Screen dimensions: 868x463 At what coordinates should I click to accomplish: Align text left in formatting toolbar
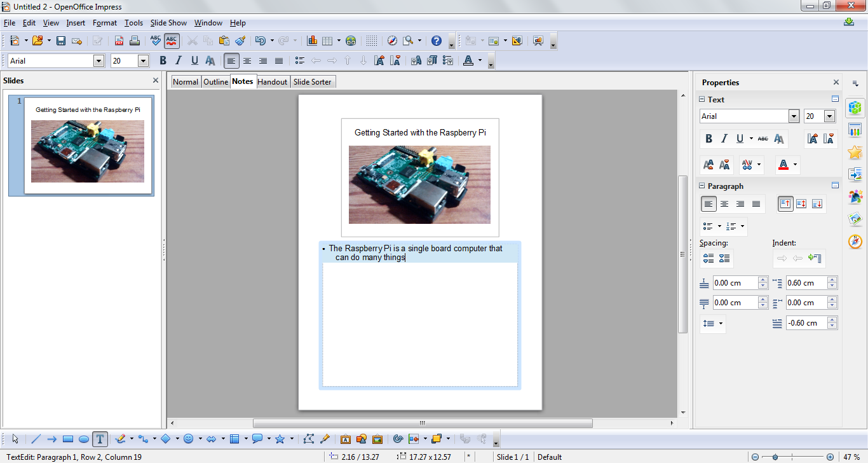pos(231,60)
